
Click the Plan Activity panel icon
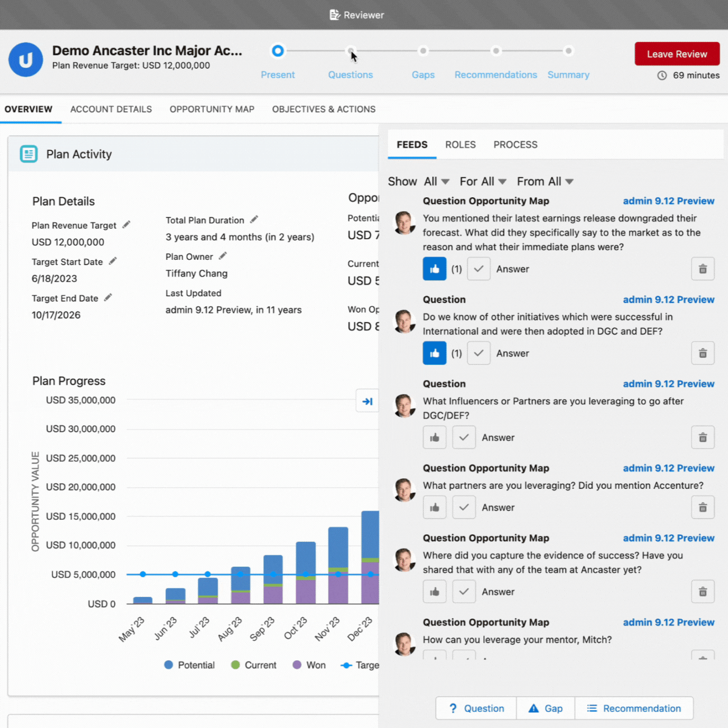point(29,154)
